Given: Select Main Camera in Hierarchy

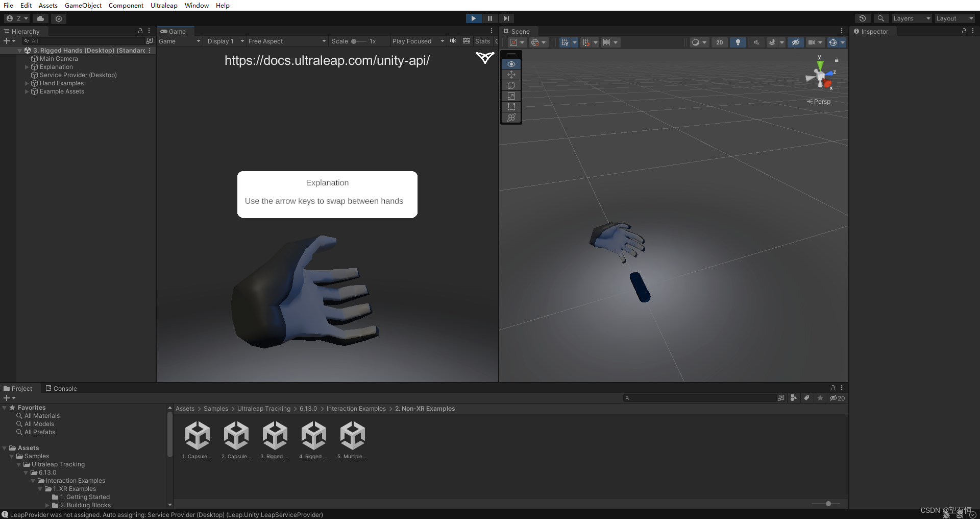Looking at the screenshot, I should coord(59,59).
